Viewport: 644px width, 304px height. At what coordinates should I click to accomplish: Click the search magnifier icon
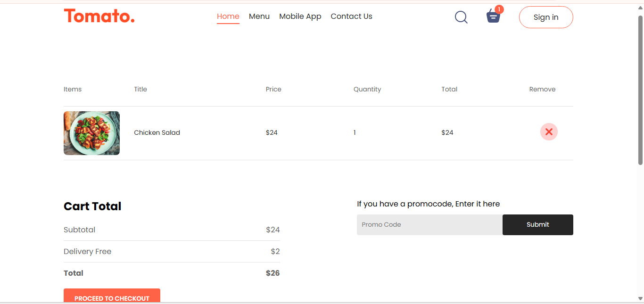pos(461,17)
